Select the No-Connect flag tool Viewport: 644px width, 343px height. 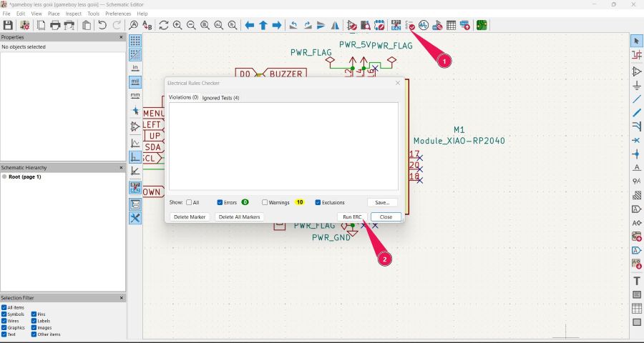coord(637,140)
